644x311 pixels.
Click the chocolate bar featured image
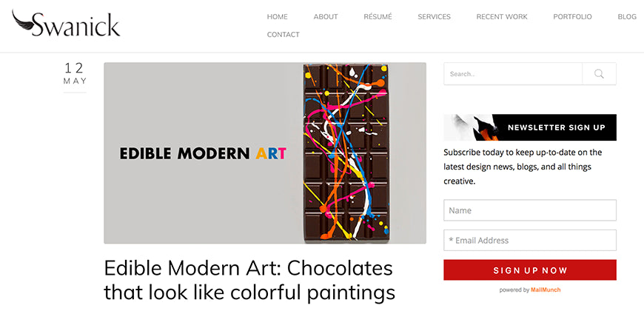[346, 153]
